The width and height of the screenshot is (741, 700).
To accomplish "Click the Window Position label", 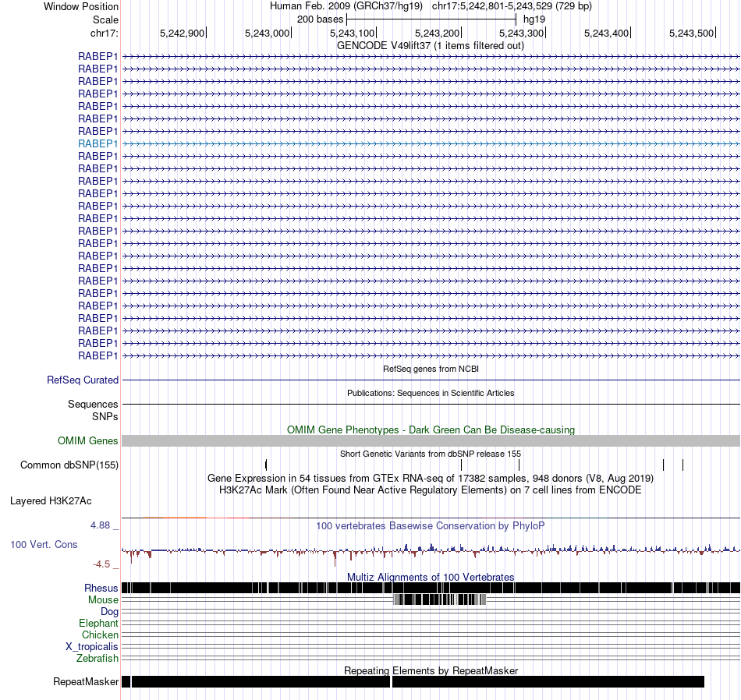I will pos(81,6).
